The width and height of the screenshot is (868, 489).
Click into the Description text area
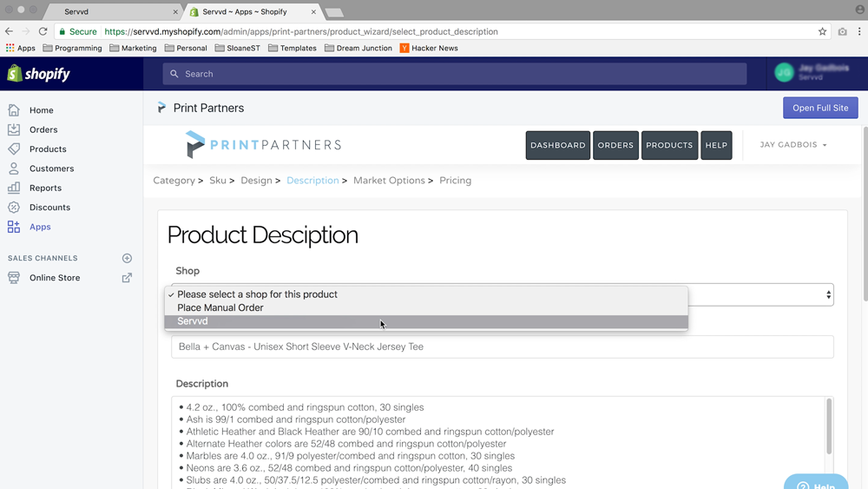(496, 442)
